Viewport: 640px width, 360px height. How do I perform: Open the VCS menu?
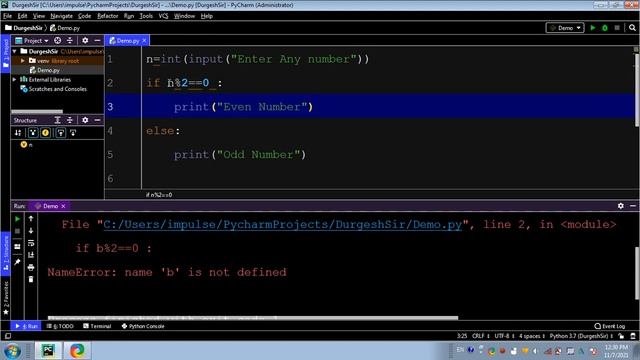click(x=163, y=16)
